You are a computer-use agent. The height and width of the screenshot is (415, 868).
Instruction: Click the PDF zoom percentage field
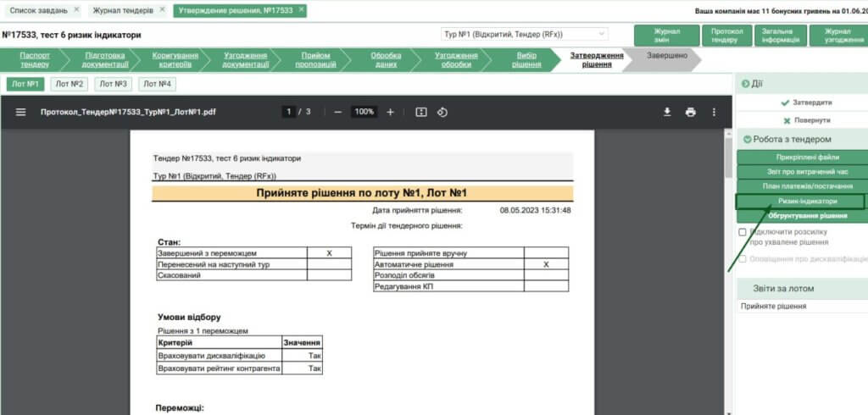coord(364,112)
